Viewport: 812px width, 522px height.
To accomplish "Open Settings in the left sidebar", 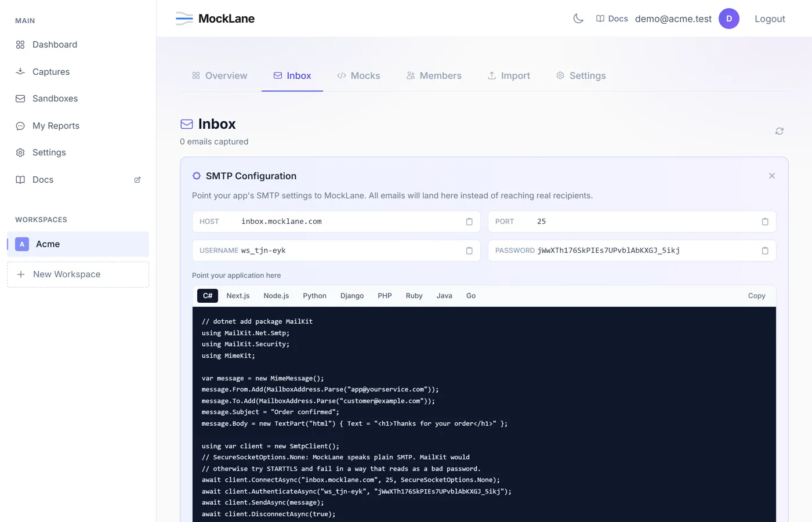I will (x=78, y=153).
